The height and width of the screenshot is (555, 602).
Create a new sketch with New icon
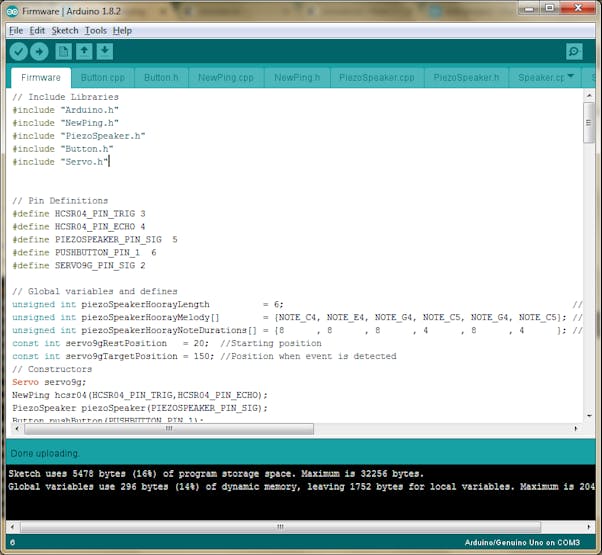(x=63, y=51)
